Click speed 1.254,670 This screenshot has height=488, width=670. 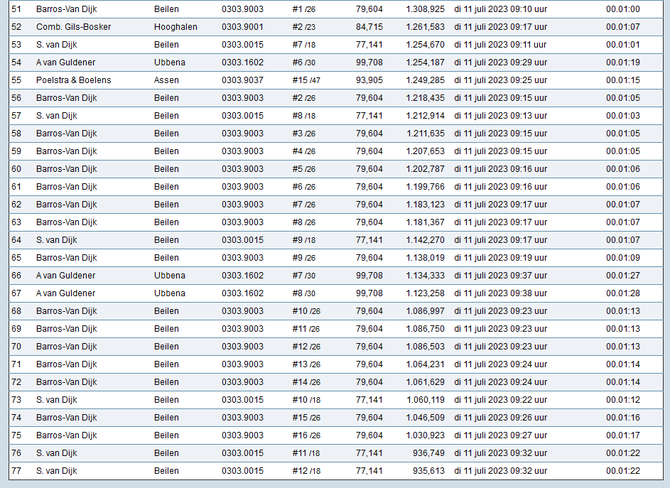point(425,44)
